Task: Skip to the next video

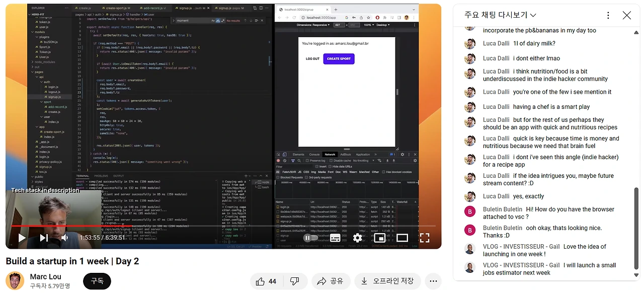Action: 44,238
